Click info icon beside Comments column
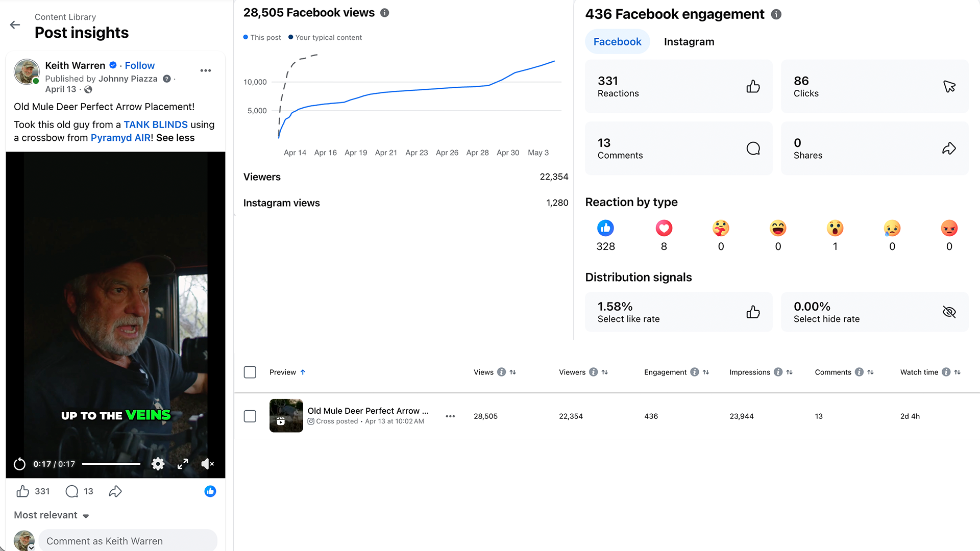 (x=859, y=372)
